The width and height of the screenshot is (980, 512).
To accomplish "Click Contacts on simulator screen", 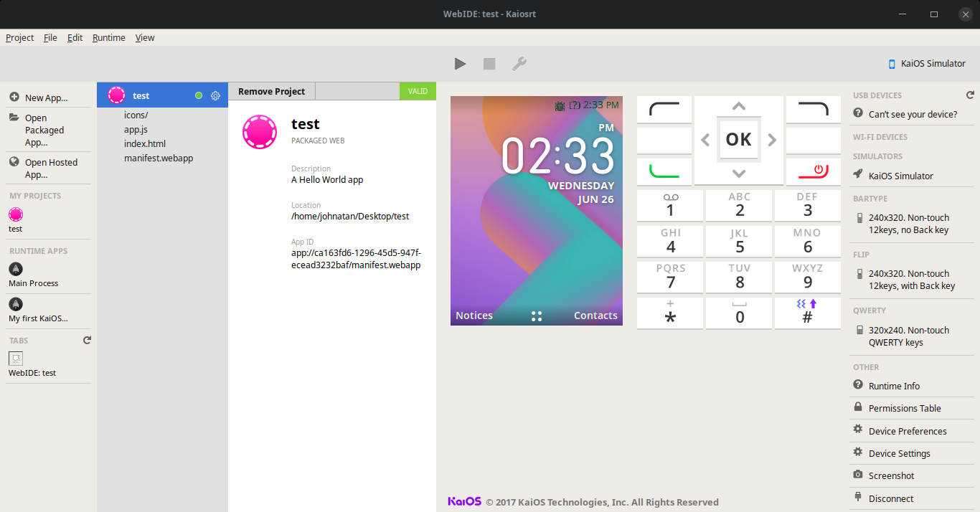I will point(595,316).
